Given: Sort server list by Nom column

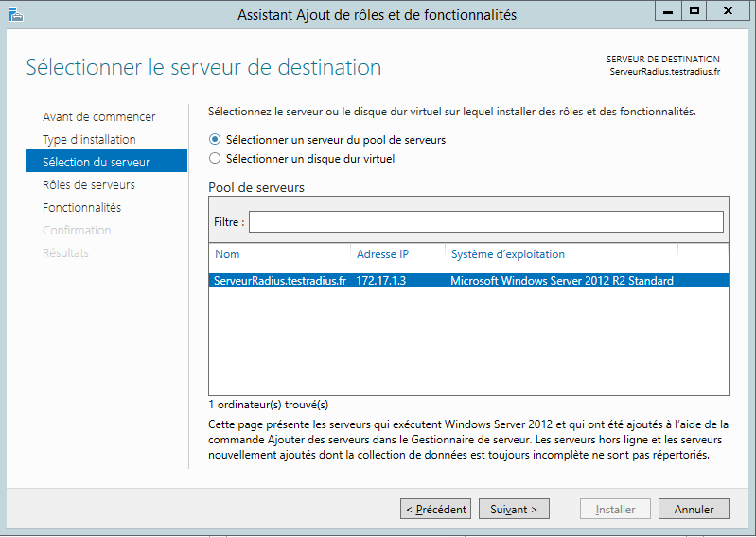Looking at the screenshot, I should click(278, 254).
